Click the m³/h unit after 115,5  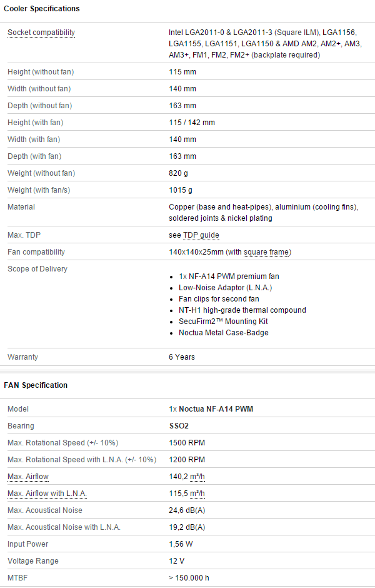click(197, 494)
